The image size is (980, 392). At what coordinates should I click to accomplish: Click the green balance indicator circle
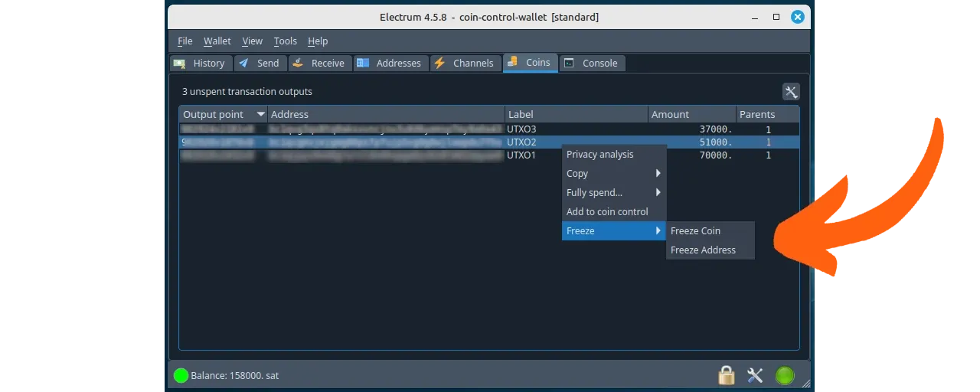pyautogui.click(x=181, y=375)
